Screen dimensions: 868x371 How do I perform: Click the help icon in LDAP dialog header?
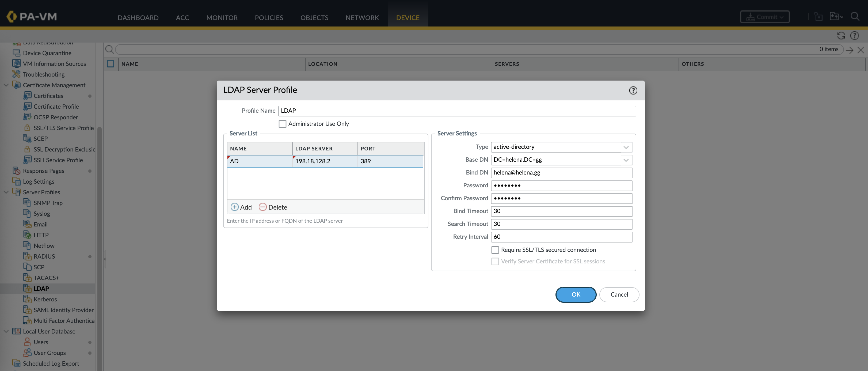point(633,90)
